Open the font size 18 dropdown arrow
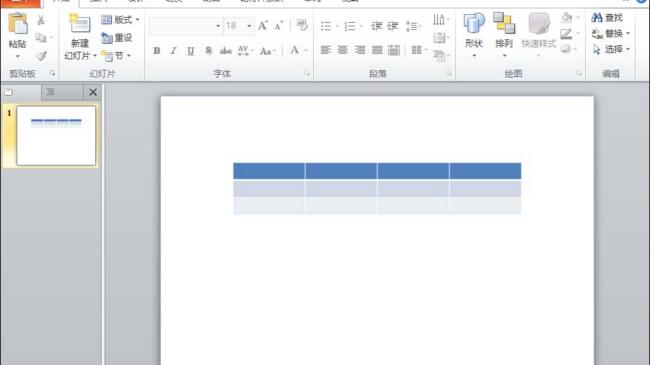The height and width of the screenshot is (365, 651). (249, 26)
